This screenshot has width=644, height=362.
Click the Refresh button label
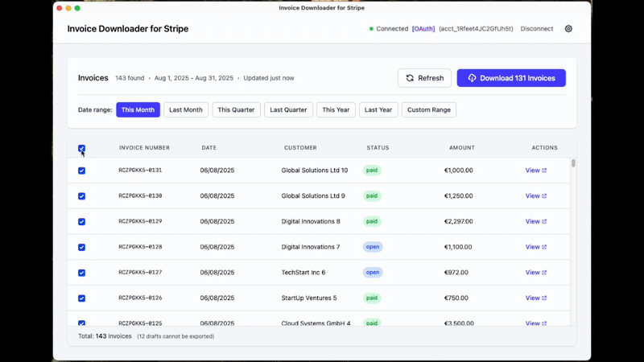tap(431, 78)
